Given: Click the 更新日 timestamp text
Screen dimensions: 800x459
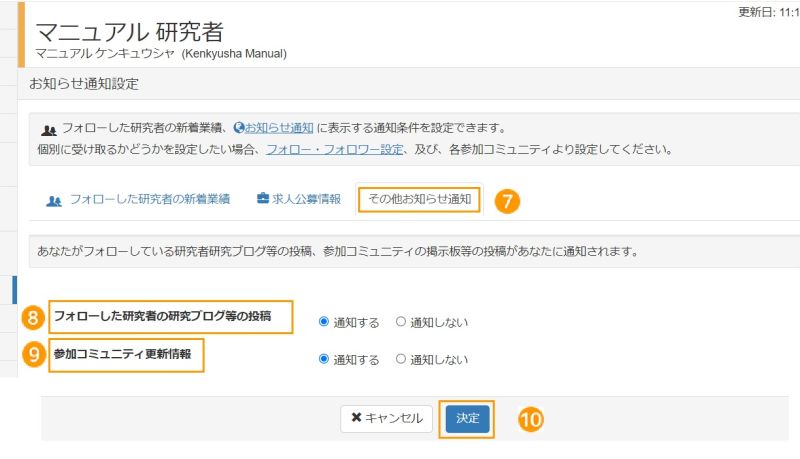Looking at the screenshot, I should (x=769, y=12).
